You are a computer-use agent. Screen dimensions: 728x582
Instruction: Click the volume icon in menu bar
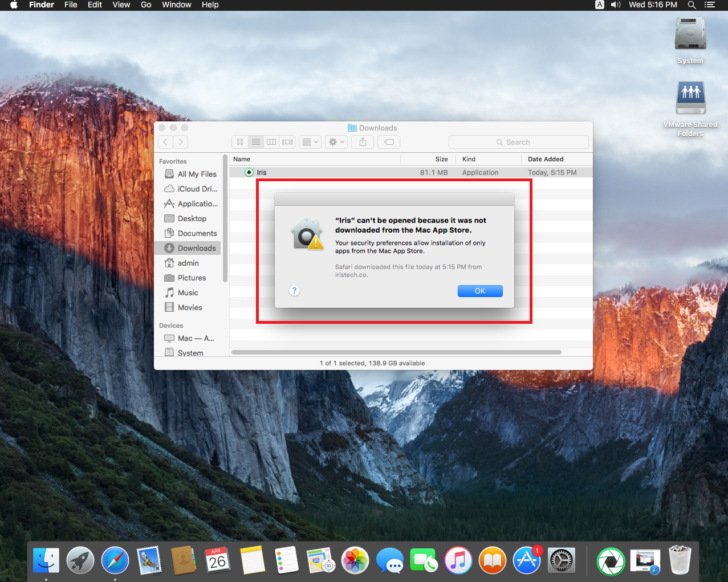tap(616, 5)
